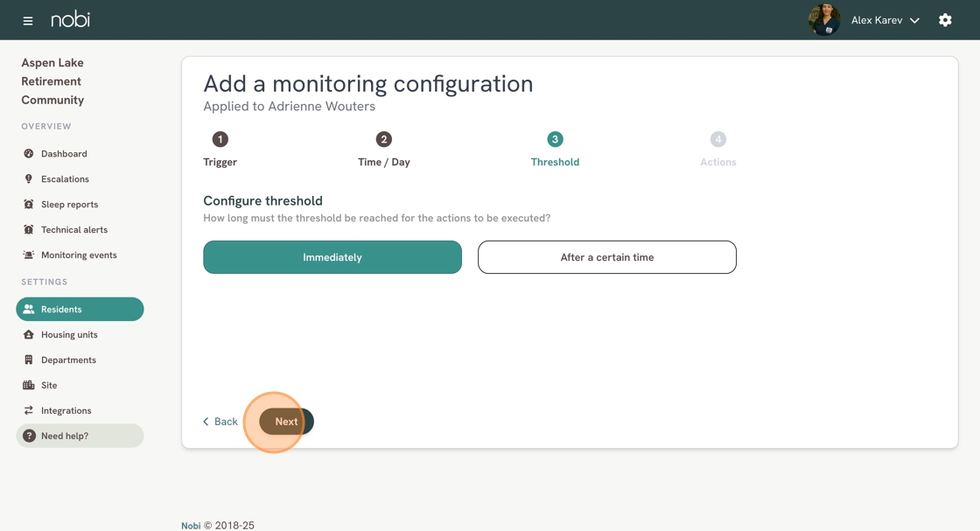Click the Sleep reports alarm icon
980x531 pixels.
click(29, 205)
